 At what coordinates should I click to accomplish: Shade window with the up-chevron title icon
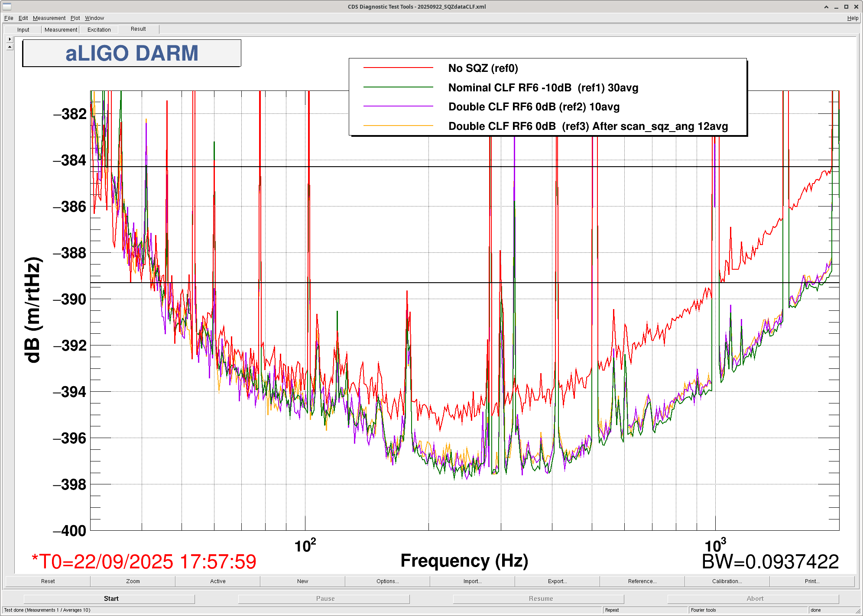point(826,6)
